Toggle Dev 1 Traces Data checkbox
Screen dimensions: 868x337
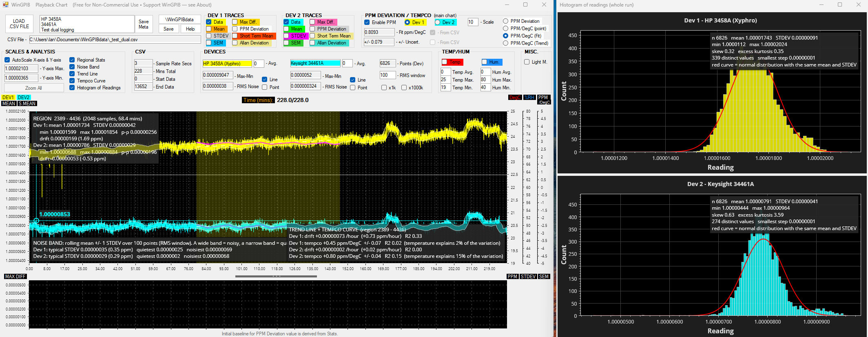click(x=209, y=22)
